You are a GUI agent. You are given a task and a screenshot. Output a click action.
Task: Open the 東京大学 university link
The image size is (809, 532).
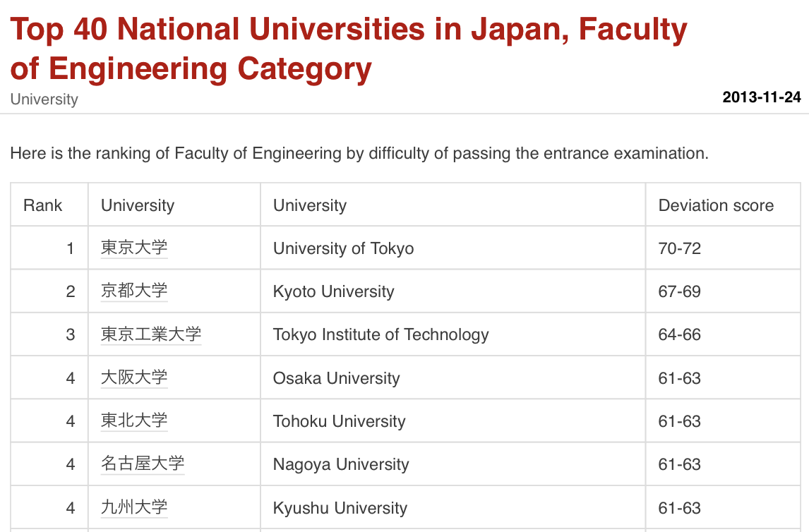click(134, 248)
